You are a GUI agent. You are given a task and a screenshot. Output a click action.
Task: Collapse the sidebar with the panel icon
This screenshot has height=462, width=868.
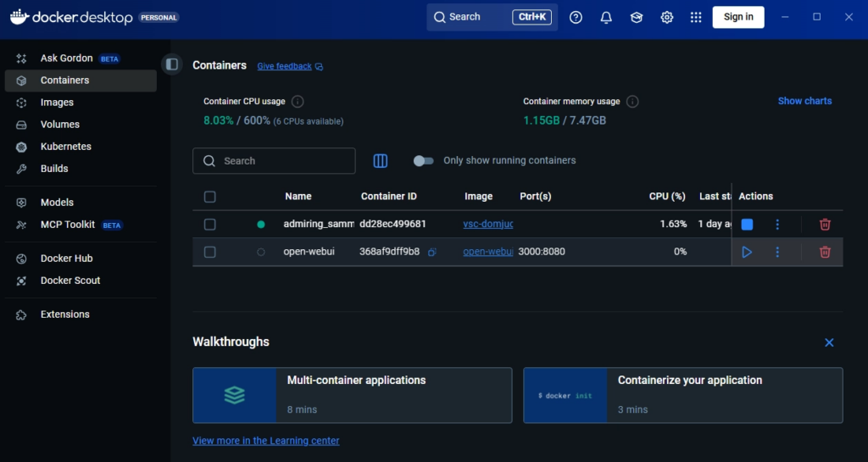tap(172, 64)
